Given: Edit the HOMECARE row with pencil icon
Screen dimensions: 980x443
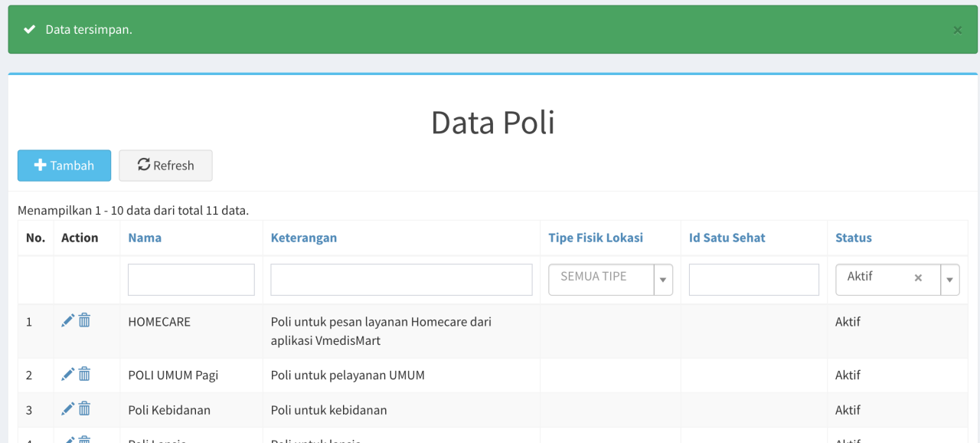Looking at the screenshot, I should [x=68, y=320].
